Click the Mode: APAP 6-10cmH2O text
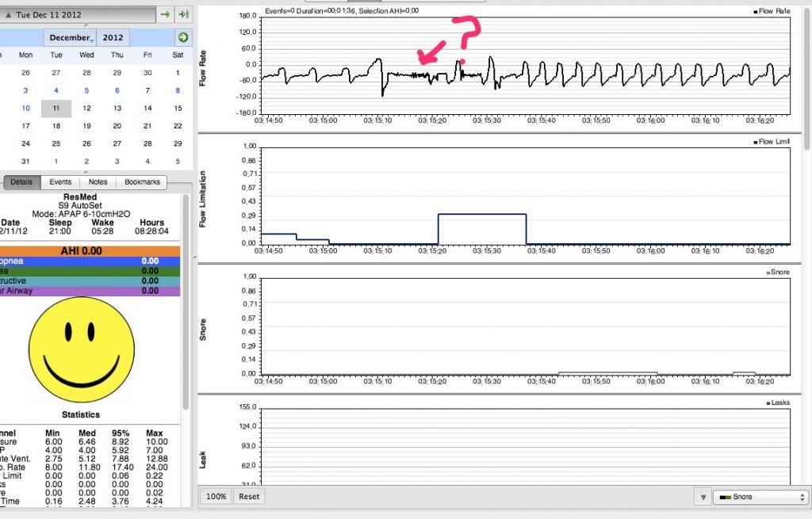 click(x=81, y=214)
